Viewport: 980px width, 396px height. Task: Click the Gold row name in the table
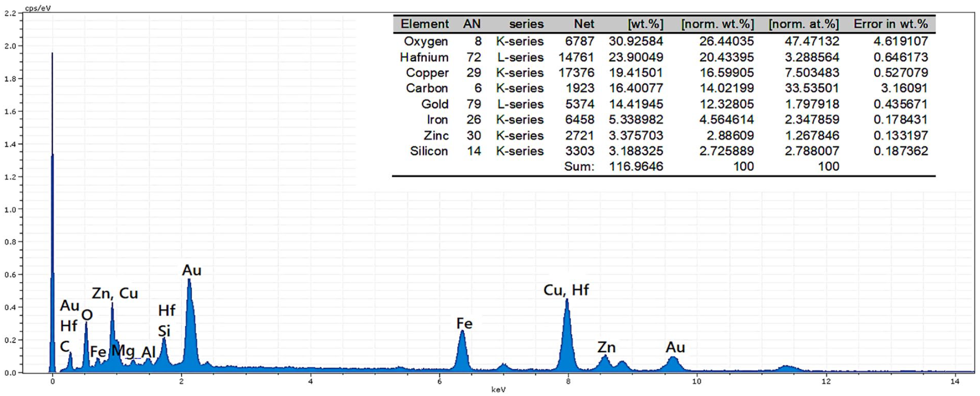pos(434,104)
